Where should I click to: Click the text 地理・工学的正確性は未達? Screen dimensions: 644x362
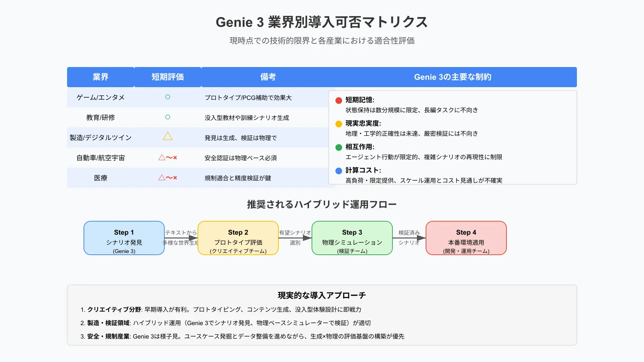(x=382, y=133)
